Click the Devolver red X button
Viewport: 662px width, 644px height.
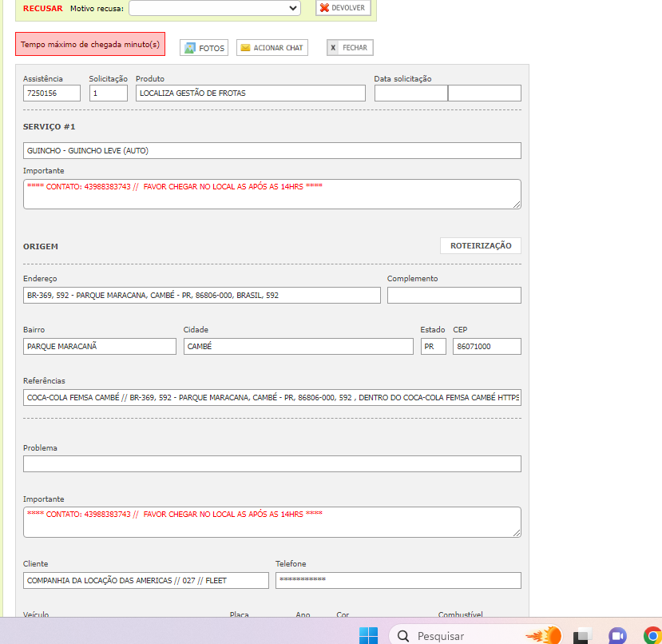(343, 8)
